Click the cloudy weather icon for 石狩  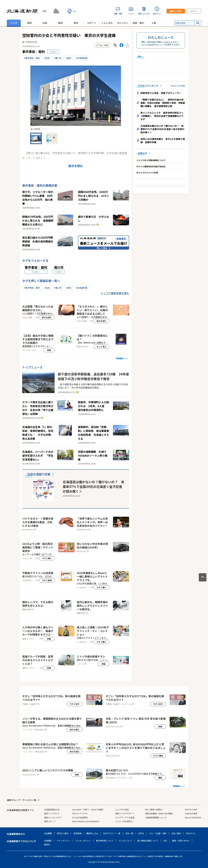pyautogui.click(x=56, y=11)
